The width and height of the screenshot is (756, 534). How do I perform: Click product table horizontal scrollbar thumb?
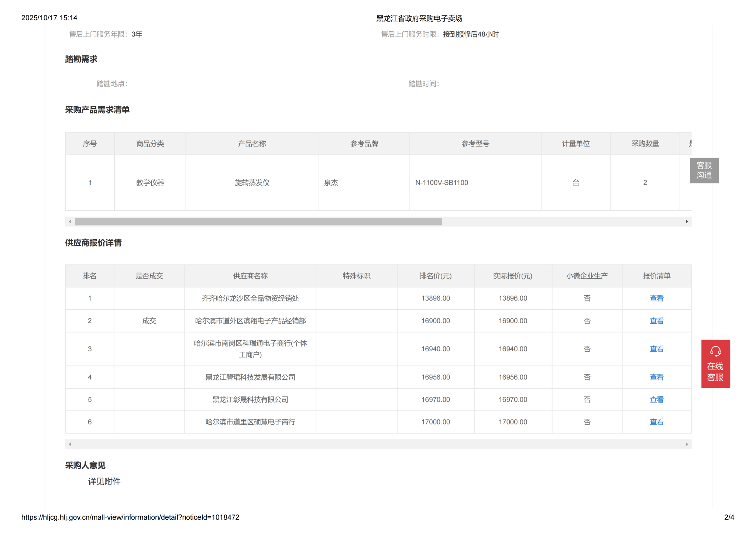click(x=258, y=221)
